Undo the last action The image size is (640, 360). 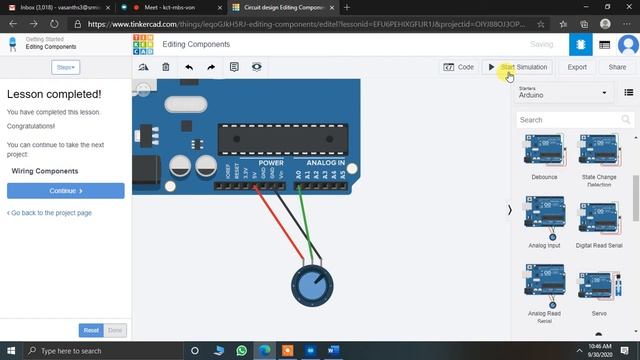tap(189, 67)
